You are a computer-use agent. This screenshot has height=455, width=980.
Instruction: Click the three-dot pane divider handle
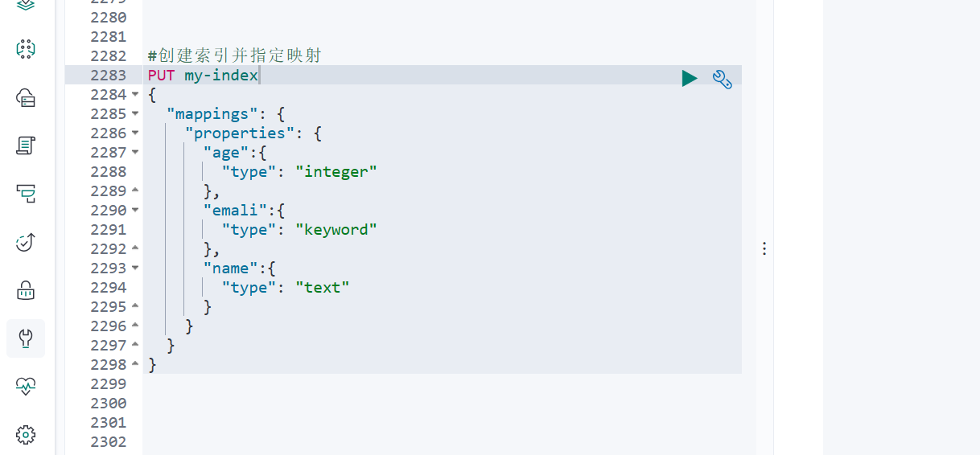764,249
